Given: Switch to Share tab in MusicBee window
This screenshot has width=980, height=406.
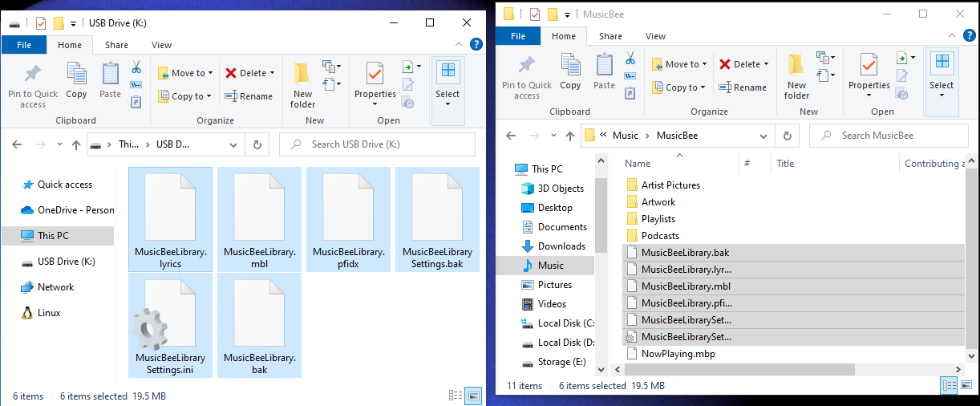Looking at the screenshot, I should (610, 36).
